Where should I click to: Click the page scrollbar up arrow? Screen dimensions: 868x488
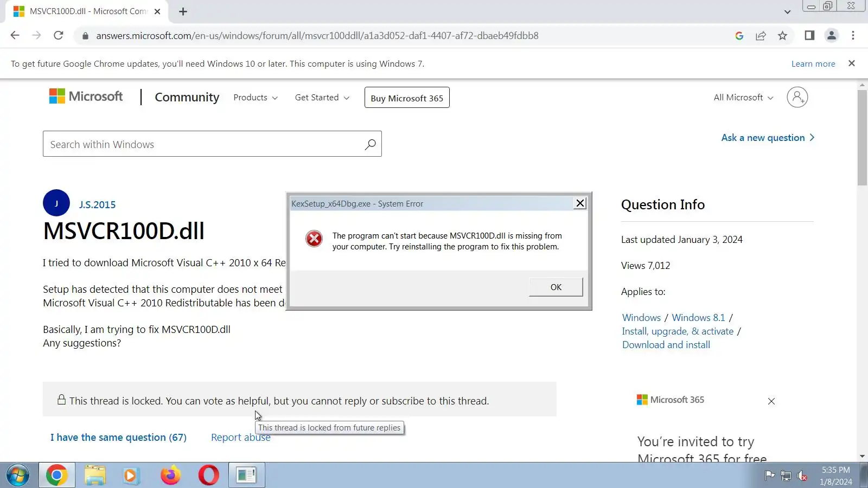863,85
